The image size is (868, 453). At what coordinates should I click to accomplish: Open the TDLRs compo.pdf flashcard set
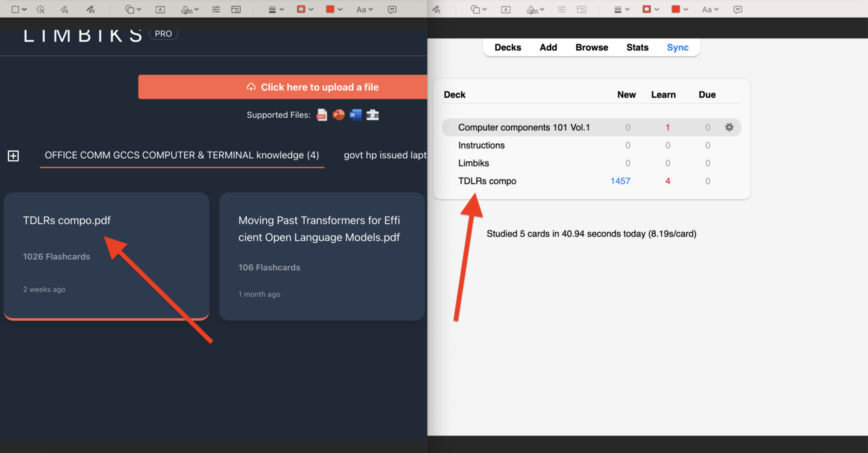pyautogui.click(x=107, y=256)
